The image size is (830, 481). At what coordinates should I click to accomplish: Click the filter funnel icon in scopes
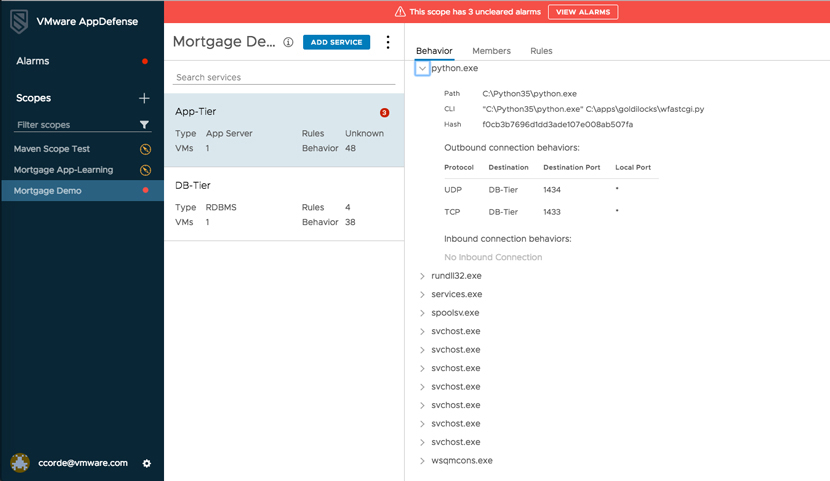(144, 125)
